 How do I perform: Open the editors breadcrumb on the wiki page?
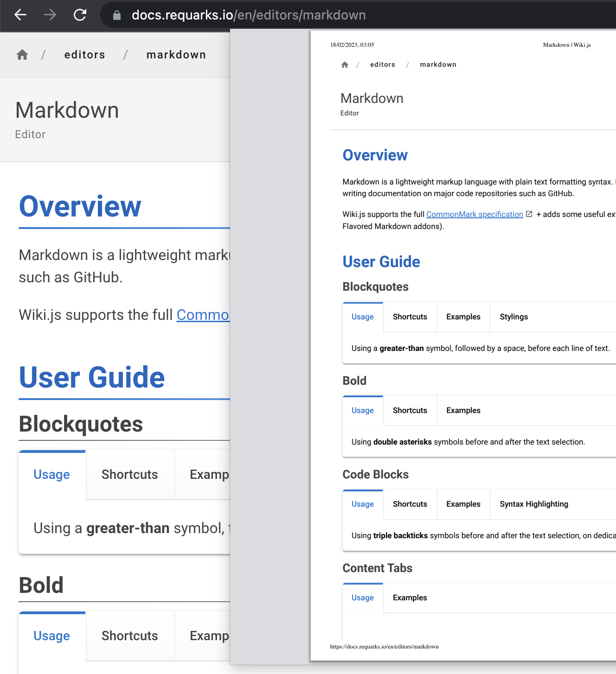tap(85, 55)
